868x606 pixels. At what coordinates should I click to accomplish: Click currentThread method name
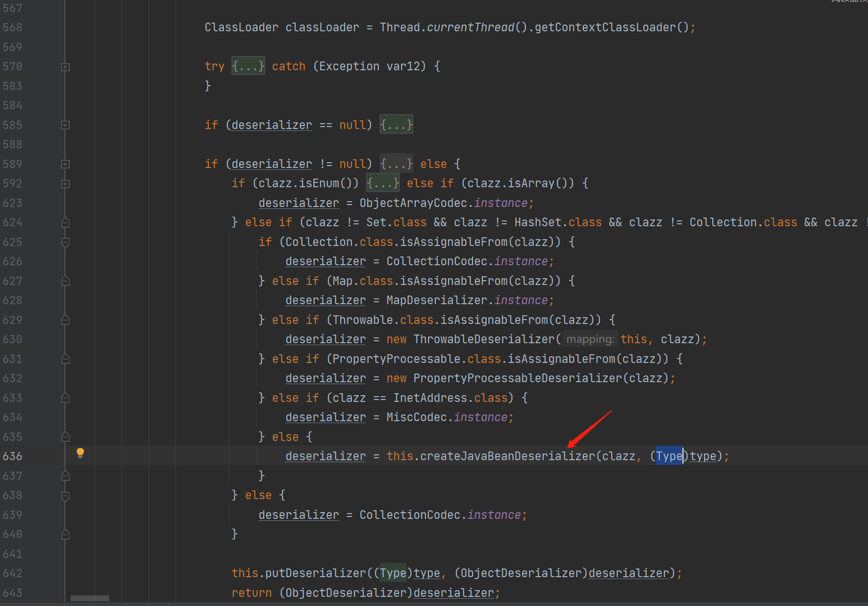click(471, 27)
